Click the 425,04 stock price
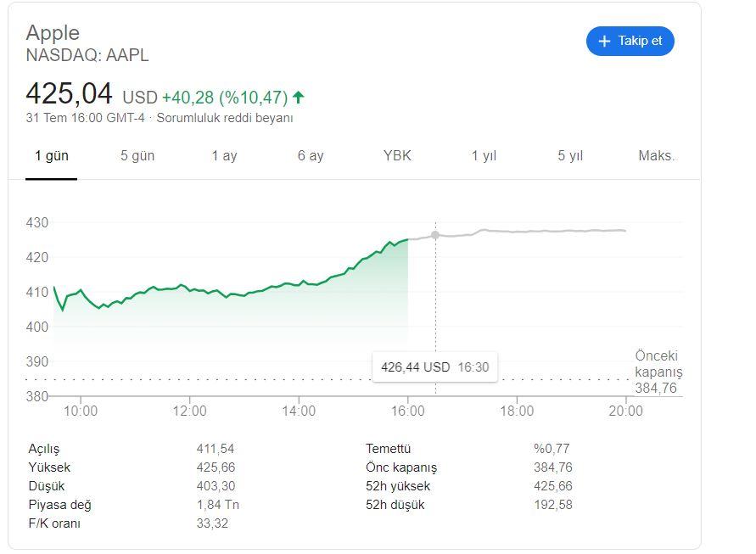The image size is (756, 554). coord(69,93)
